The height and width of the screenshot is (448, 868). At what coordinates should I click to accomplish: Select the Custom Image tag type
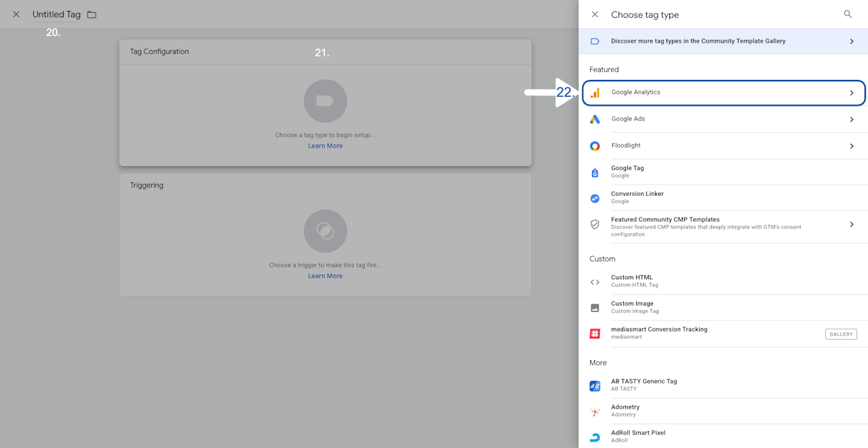(x=723, y=308)
